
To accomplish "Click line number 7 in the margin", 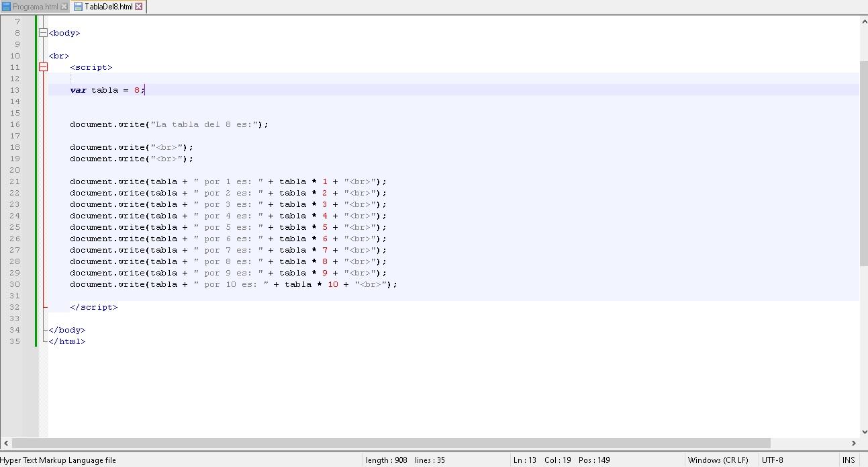I will pyautogui.click(x=17, y=22).
